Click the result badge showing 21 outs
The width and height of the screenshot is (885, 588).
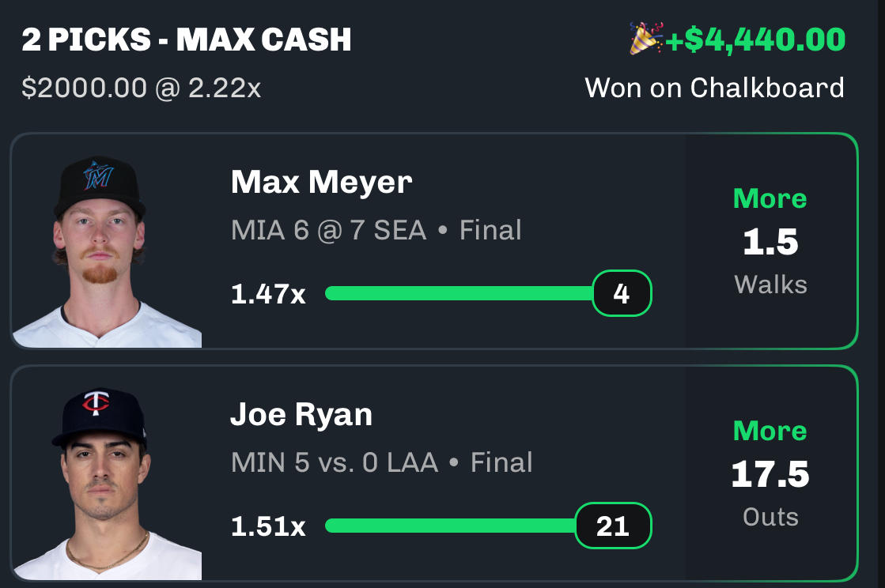(613, 526)
